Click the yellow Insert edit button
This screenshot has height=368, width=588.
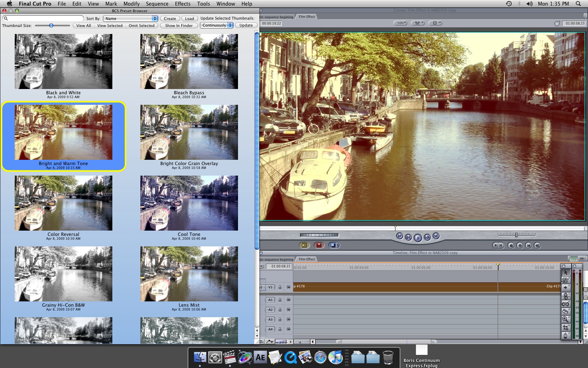(304, 245)
